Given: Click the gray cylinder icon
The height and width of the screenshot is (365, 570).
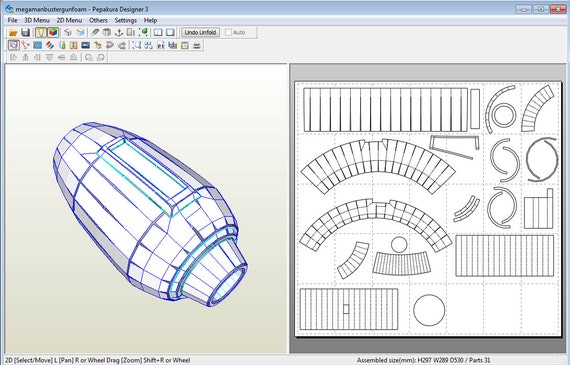Looking at the screenshot, I should point(107,32).
